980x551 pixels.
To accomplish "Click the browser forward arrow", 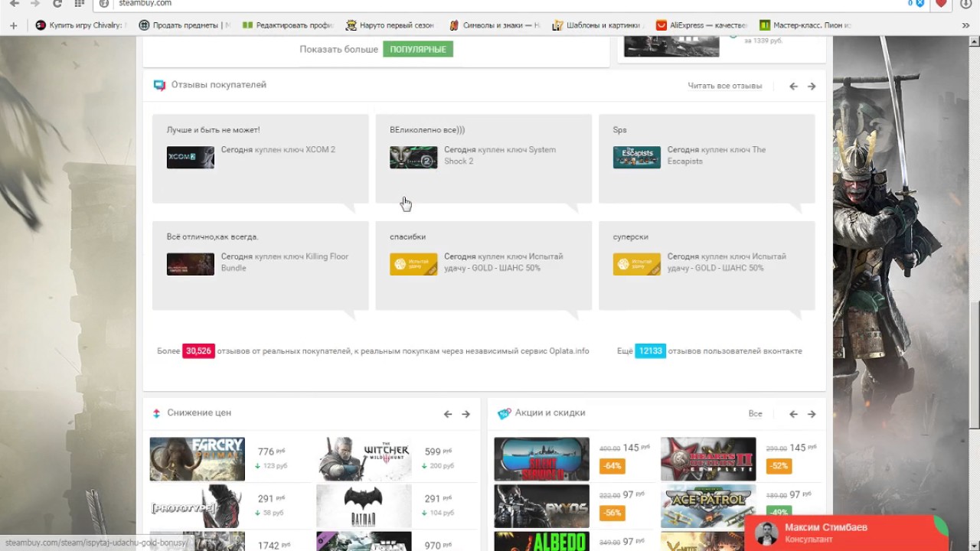I will (x=35, y=4).
